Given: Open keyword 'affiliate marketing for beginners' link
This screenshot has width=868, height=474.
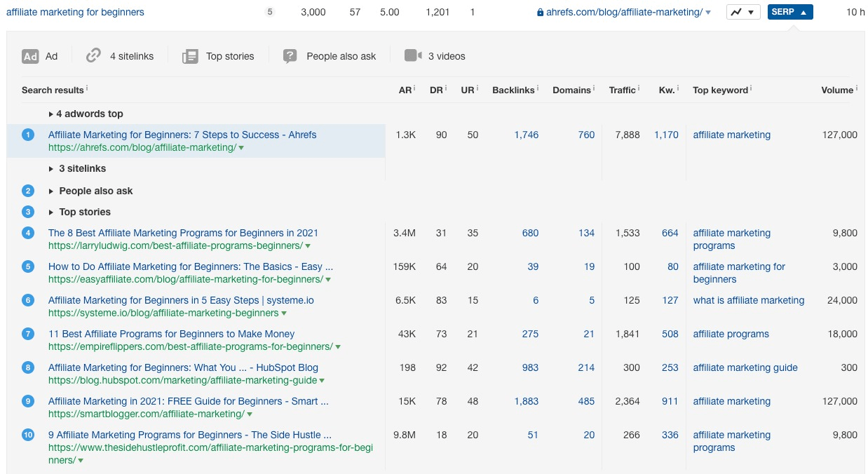Looking at the screenshot, I should (x=75, y=12).
